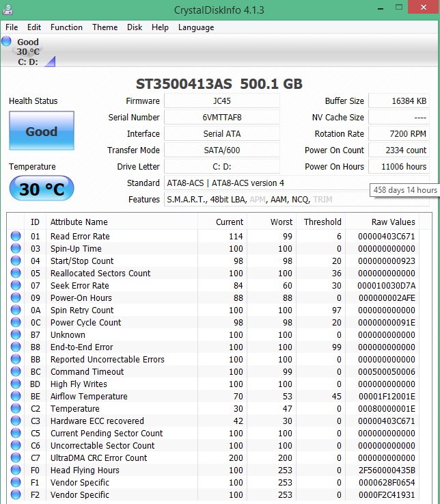Click the blue Good health status button
The width and height of the screenshot is (440, 504).
point(42,131)
